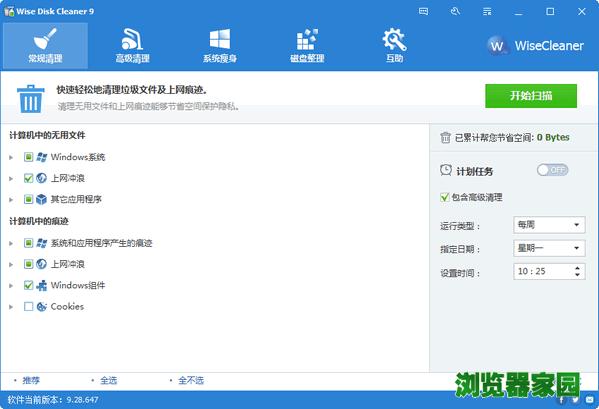Toggle 上网冲浪 checkbox under 计算机中的痕迹
This screenshot has height=409, width=599.
coord(28,264)
